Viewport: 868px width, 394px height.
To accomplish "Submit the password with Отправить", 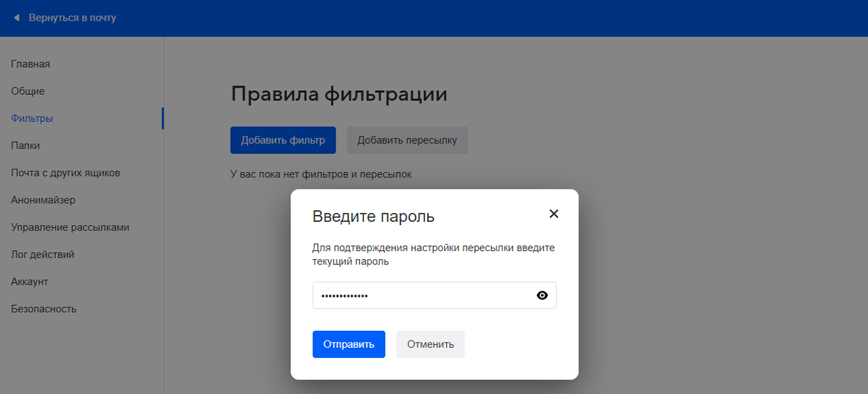I will [349, 344].
